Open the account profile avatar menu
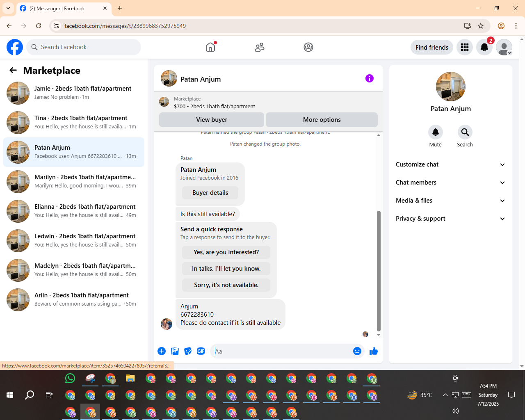525x420 pixels. pos(504,47)
